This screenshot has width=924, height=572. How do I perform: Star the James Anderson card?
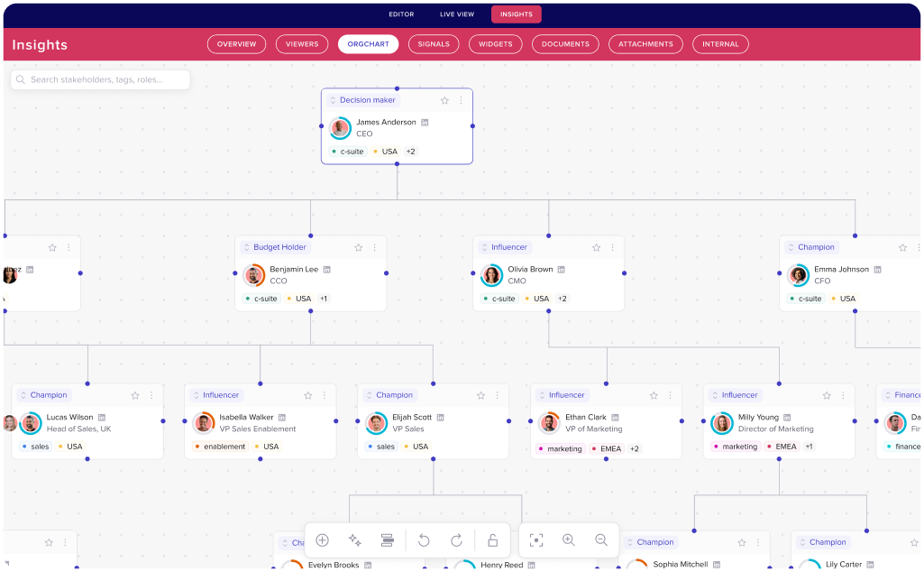click(445, 101)
